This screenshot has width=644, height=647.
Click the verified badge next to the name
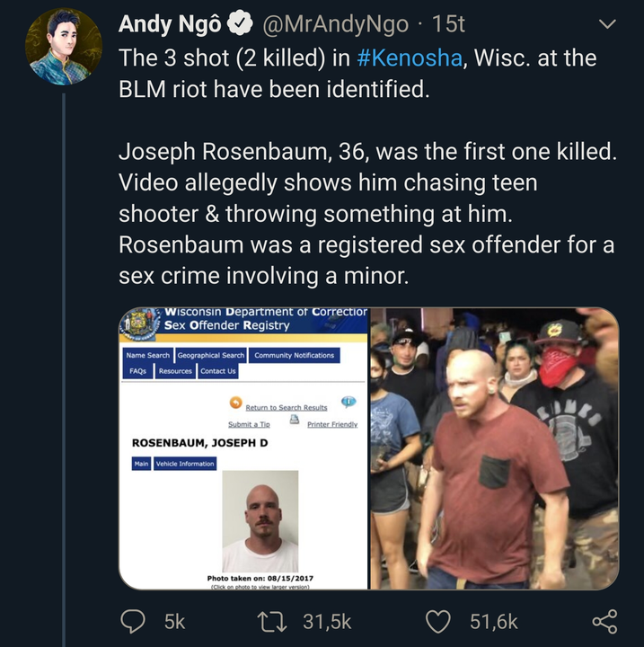click(241, 23)
